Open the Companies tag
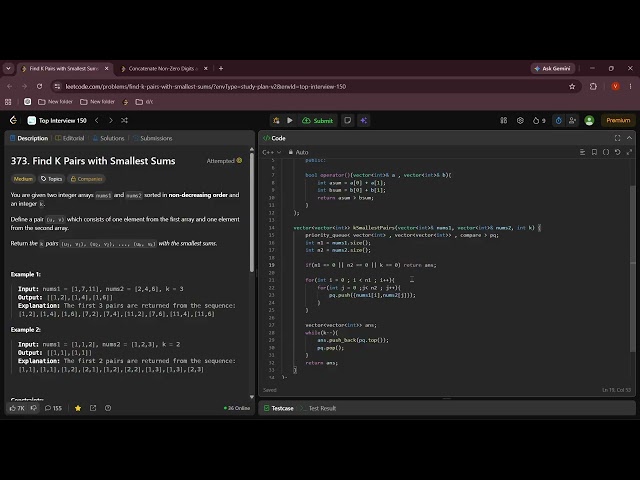This screenshot has height=480, width=640. tap(86, 179)
